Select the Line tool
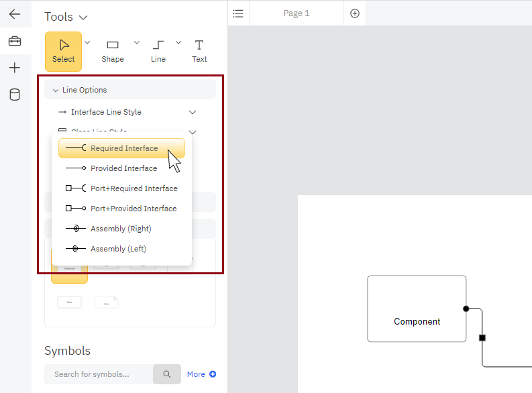Viewport: 532px width, 393px height. click(158, 51)
